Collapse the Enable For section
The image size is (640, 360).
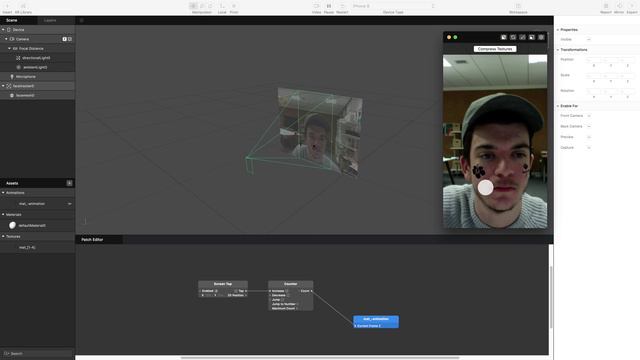click(x=558, y=106)
